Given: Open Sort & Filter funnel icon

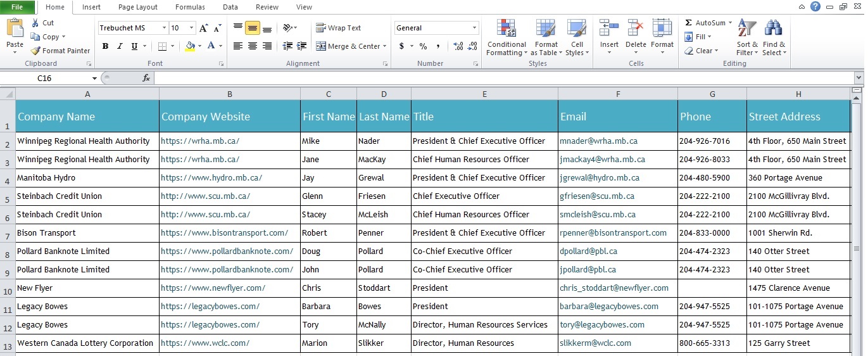Looking at the screenshot, I should pos(747,29).
